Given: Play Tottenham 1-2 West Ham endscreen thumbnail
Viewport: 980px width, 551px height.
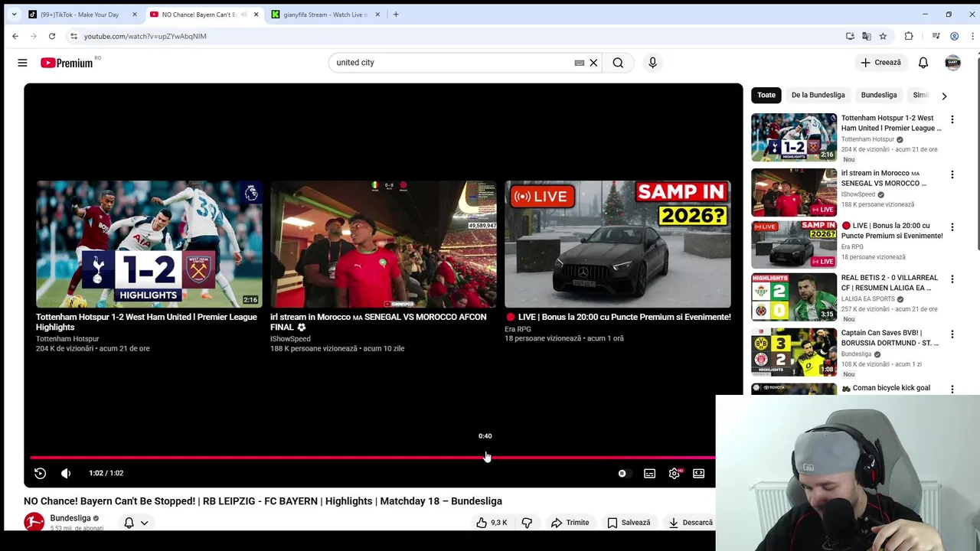Looking at the screenshot, I should pyautogui.click(x=149, y=244).
